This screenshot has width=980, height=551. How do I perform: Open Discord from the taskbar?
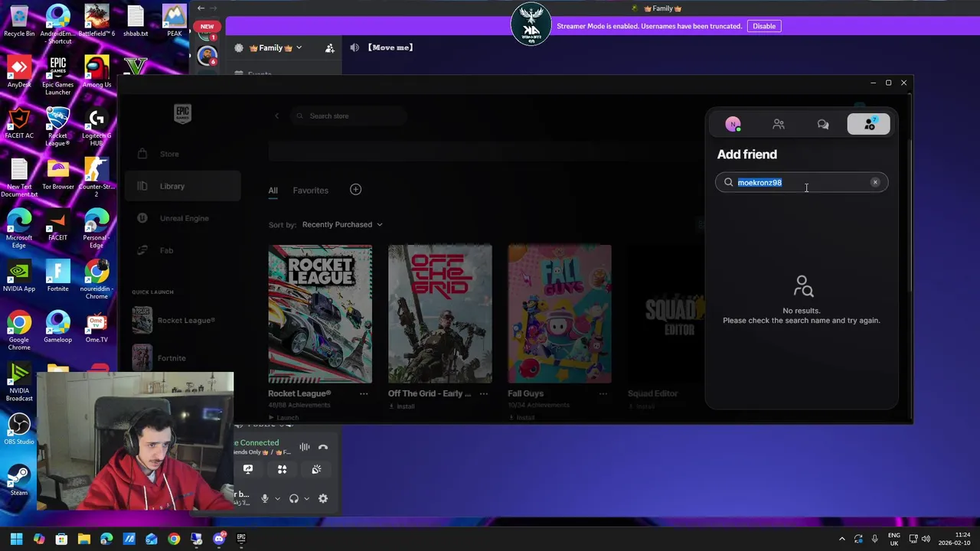coord(219,539)
